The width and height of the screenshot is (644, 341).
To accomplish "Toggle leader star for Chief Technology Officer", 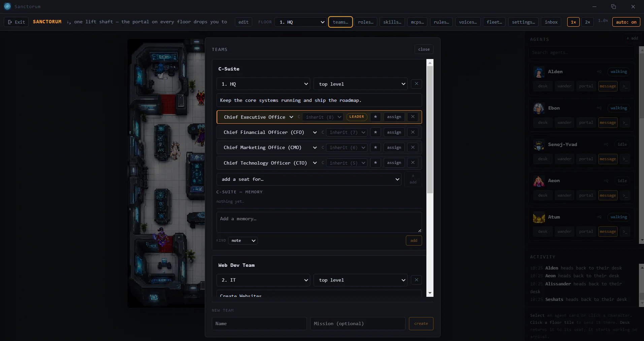I will (x=376, y=163).
